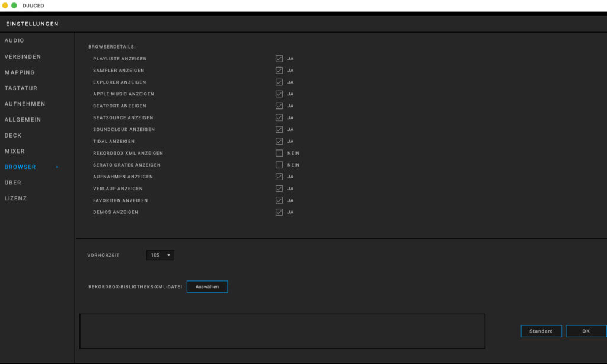
Task: Toggle Apple Music anzeigen checkbox
Action: (x=279, y=94)
